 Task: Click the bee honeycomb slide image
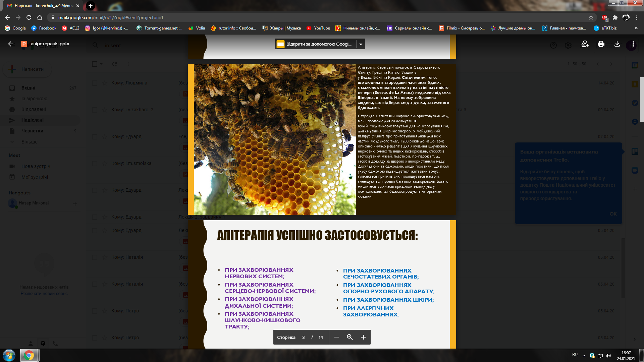click(275, 139)
